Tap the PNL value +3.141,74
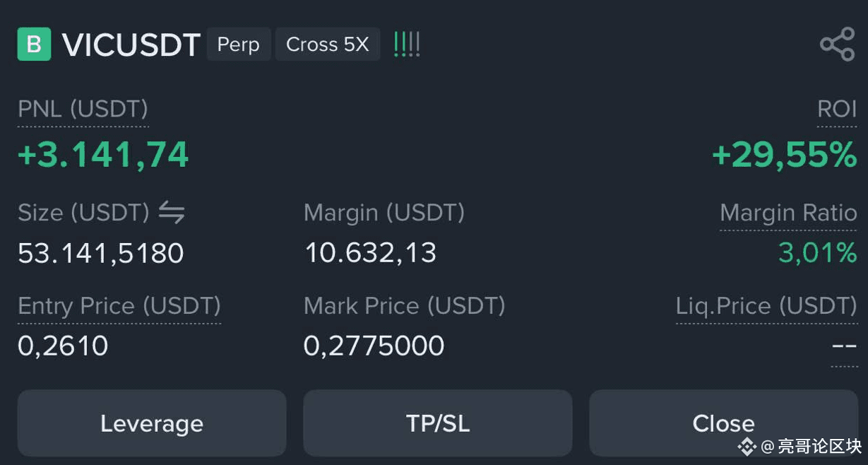This screenshot has width=868, height=465. click(x=103, y=155)
